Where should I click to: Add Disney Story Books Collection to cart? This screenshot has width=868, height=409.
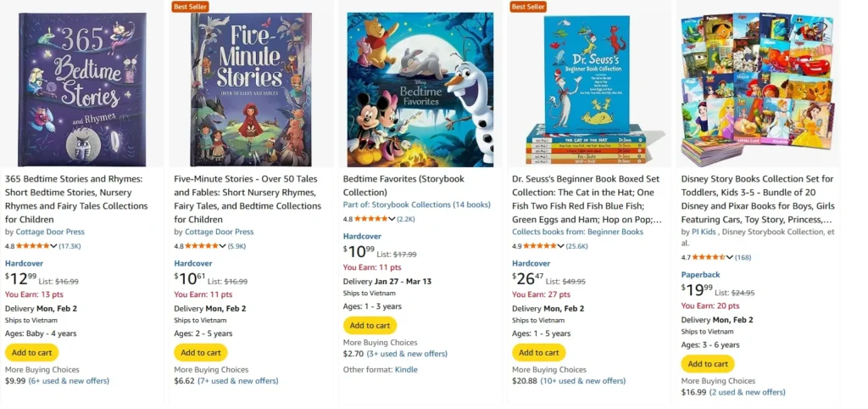(x=708, y=364)
